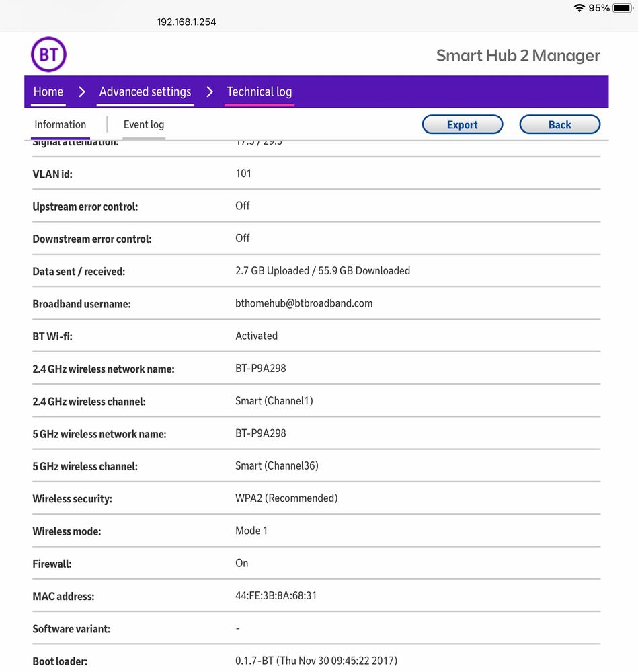
Task: Click the broadband username email value
Action: (x=304, y=303)
